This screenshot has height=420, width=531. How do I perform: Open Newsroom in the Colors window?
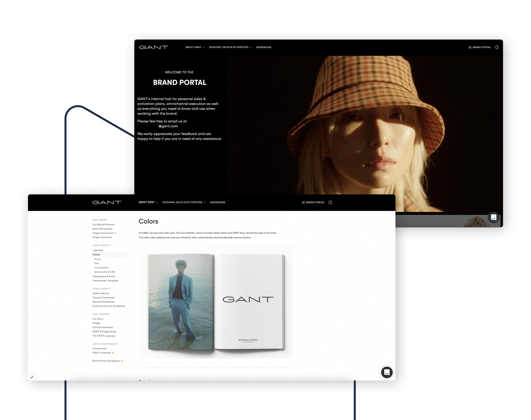pyautogui.click(x=218, y=202)
